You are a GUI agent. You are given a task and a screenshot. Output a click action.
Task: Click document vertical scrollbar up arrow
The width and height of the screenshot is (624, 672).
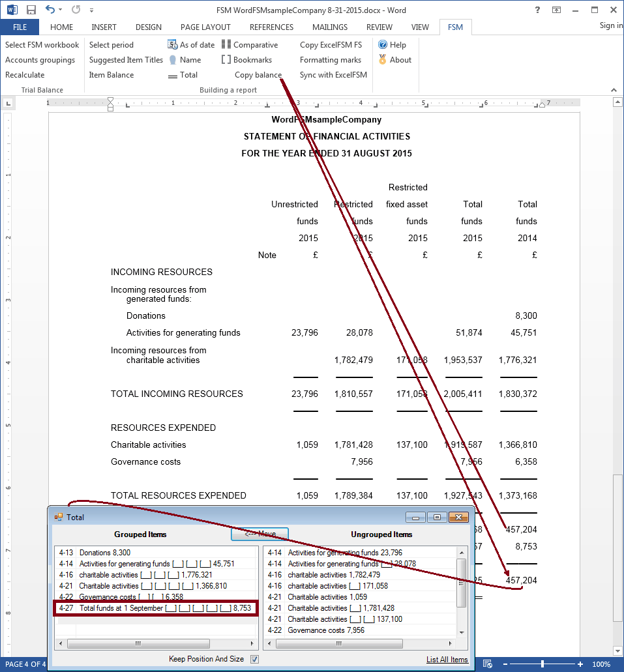[617, 102]
